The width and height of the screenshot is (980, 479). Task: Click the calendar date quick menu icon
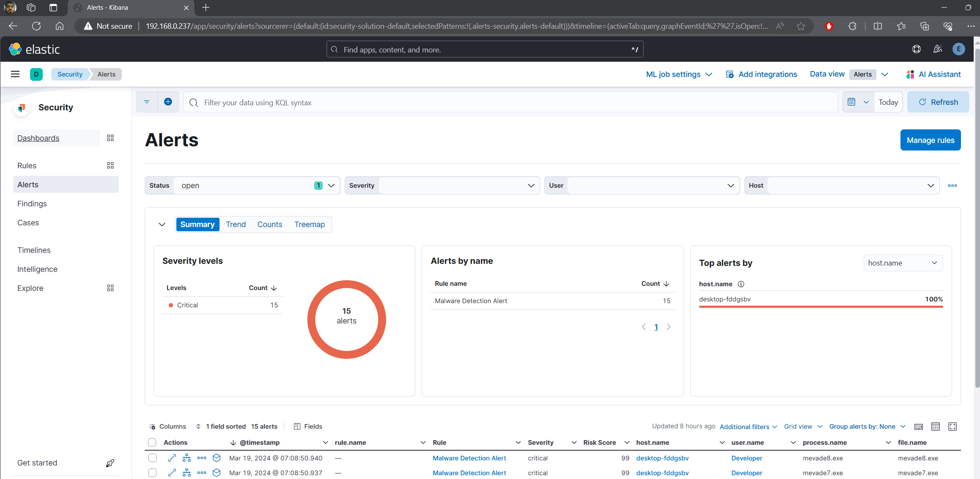(857, 102)
